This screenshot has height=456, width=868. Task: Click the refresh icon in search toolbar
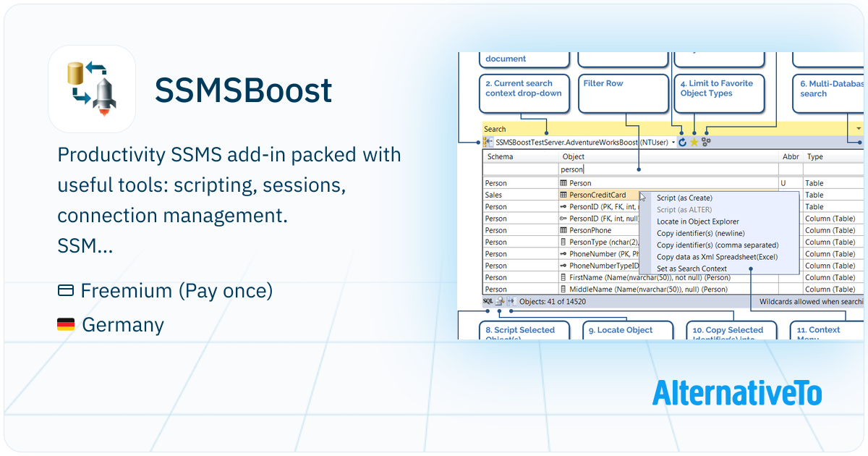[682, 143]
